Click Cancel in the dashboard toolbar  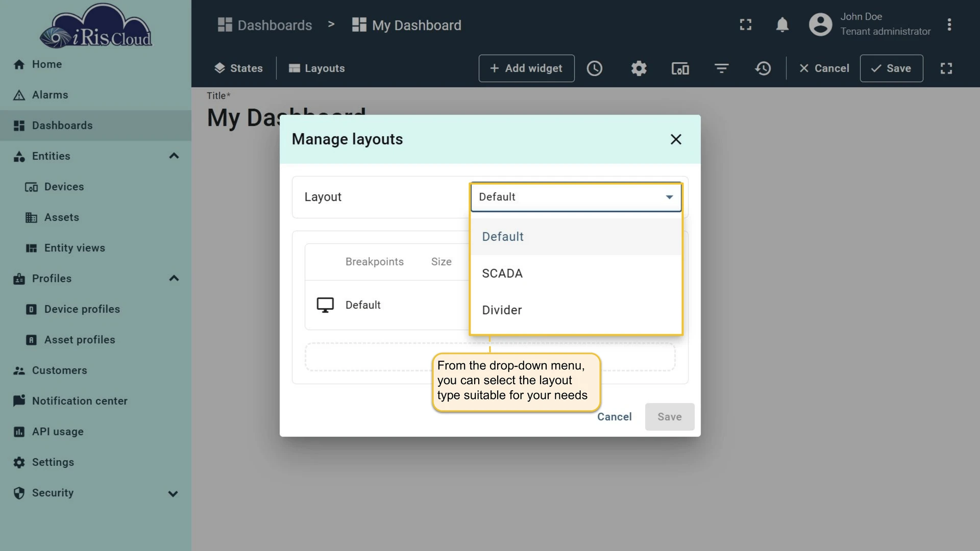pos(824,68)
